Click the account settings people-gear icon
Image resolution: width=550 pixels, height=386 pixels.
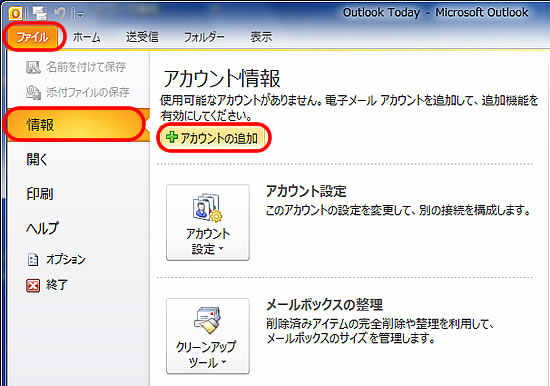click(207, 208)
